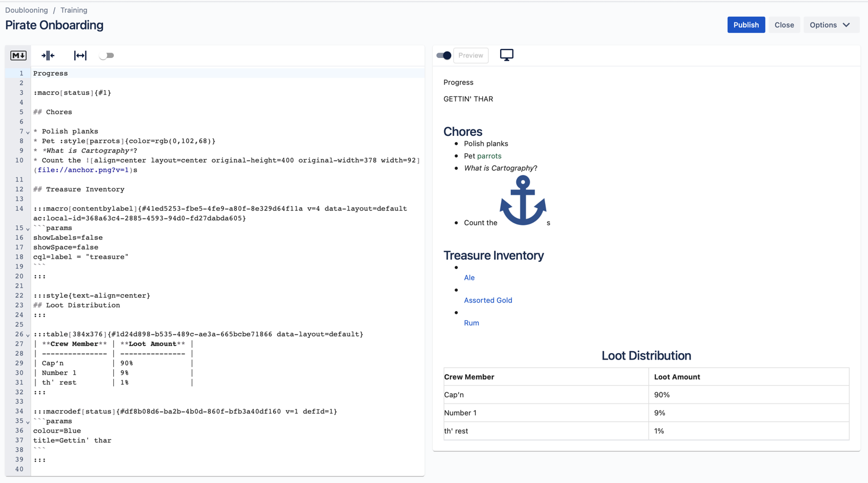Place cursor on line 1 Progress text
The width and height of the screenshot is (868, 483).
click(x=50, y=74)
